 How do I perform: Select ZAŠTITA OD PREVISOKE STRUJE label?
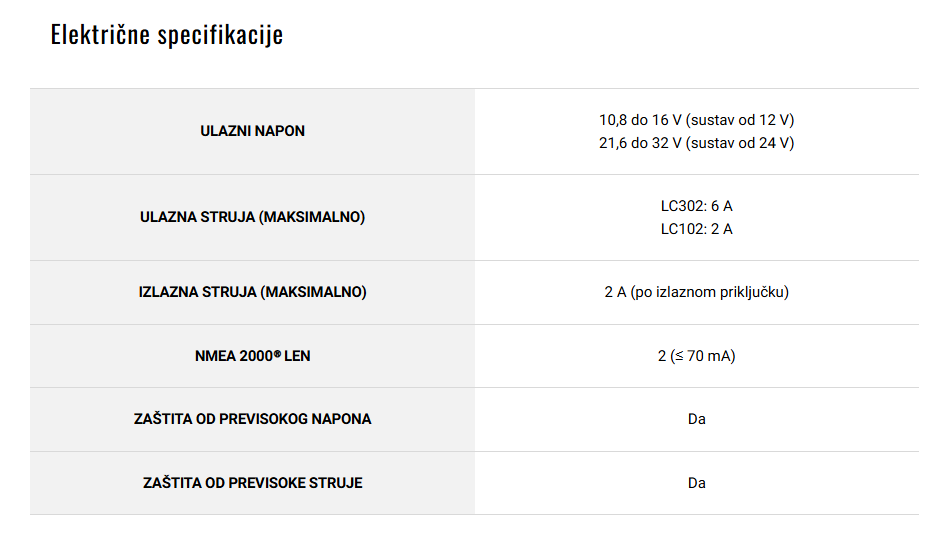[253, 483]
